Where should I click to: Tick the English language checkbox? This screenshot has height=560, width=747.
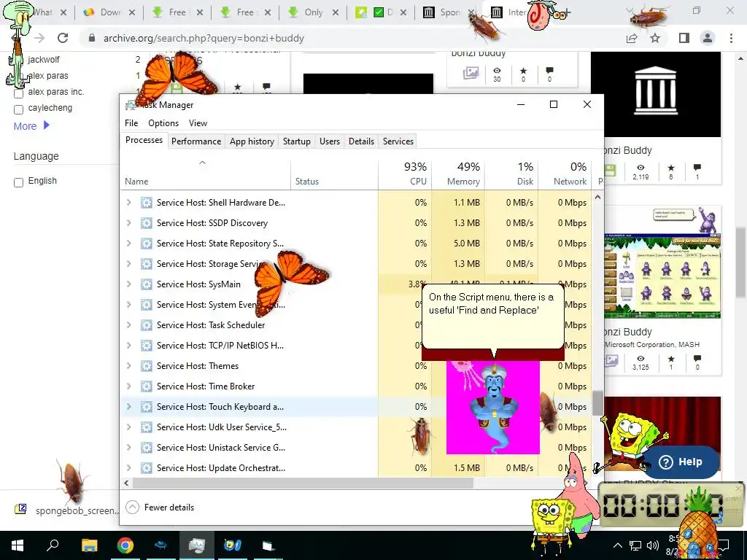pos(18,182)
